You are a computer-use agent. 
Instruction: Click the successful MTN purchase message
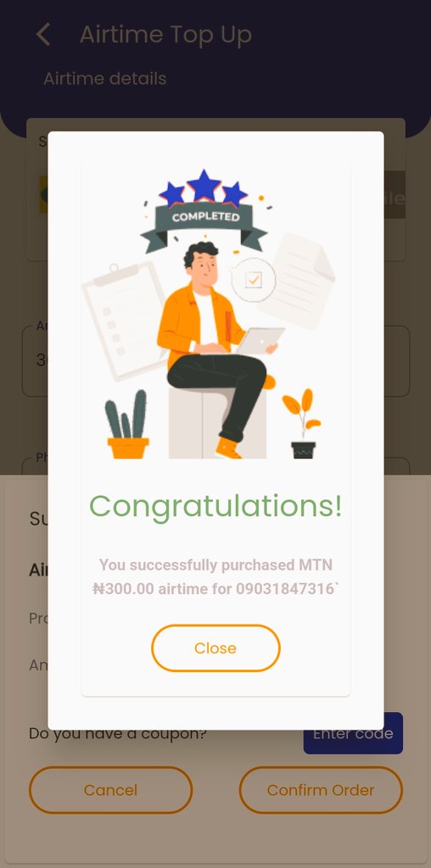pos(215,576)
